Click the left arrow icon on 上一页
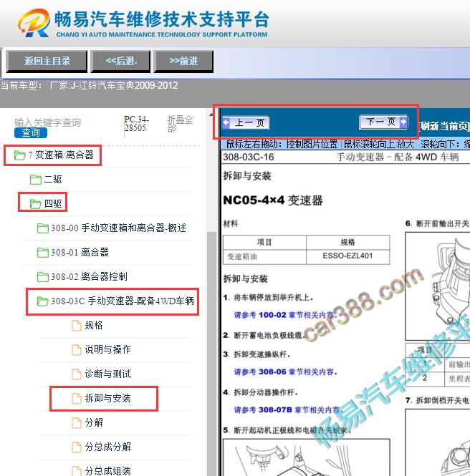 226,122
